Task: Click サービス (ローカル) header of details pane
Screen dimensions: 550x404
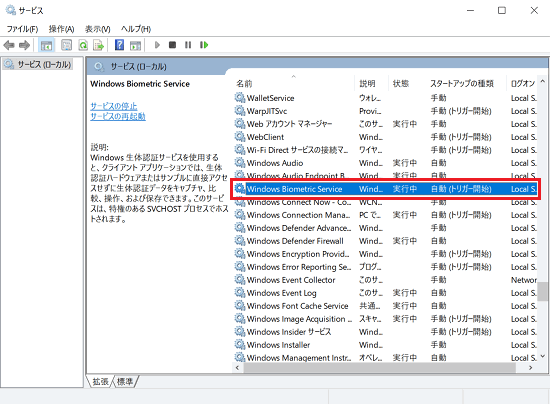Action: pyautogui.click(x=139, y=66)
